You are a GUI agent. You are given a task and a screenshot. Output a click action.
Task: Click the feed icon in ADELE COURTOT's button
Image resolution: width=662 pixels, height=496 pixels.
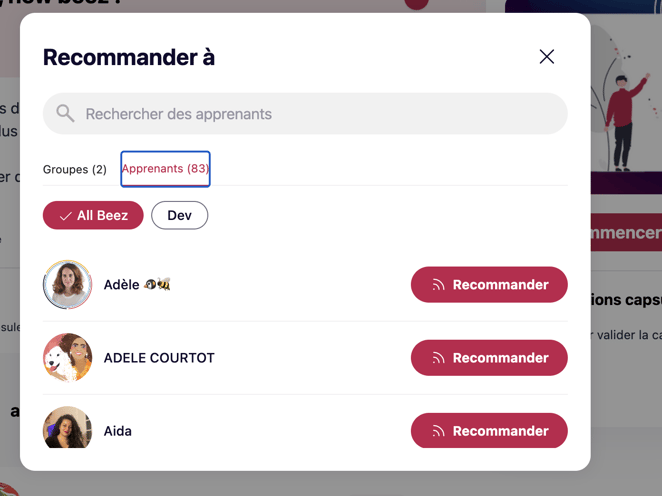point(438,358)
